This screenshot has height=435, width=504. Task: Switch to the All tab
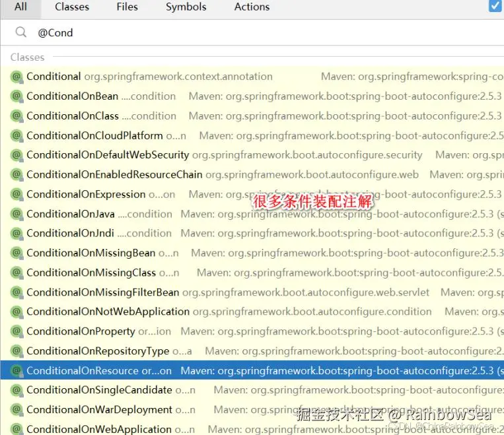(20, 7)
